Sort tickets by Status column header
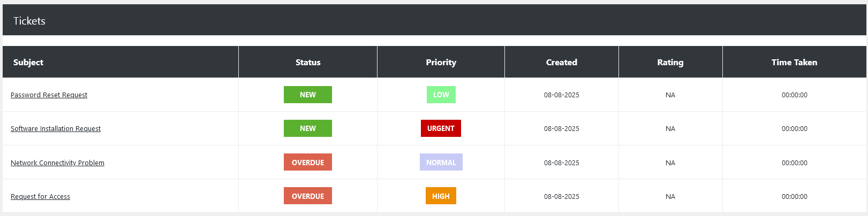This screenshot has height=216, width=868. pos(308,63)
